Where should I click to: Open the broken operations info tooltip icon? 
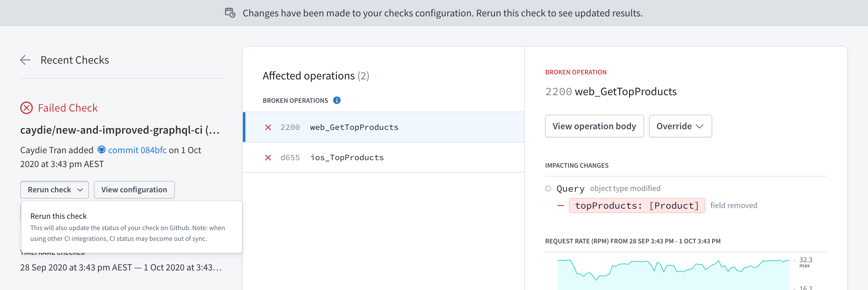[337, 100]
